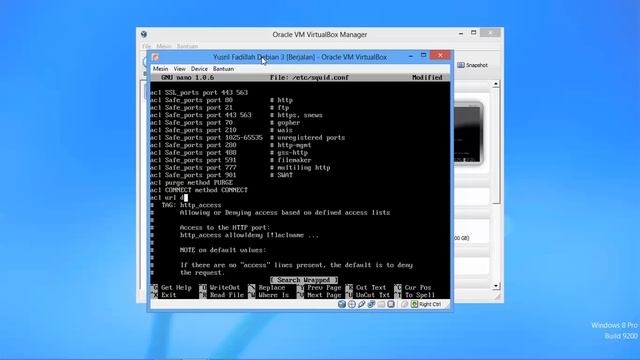
Task: Click the Right Ctrl host key label
Action: (430, 304)
